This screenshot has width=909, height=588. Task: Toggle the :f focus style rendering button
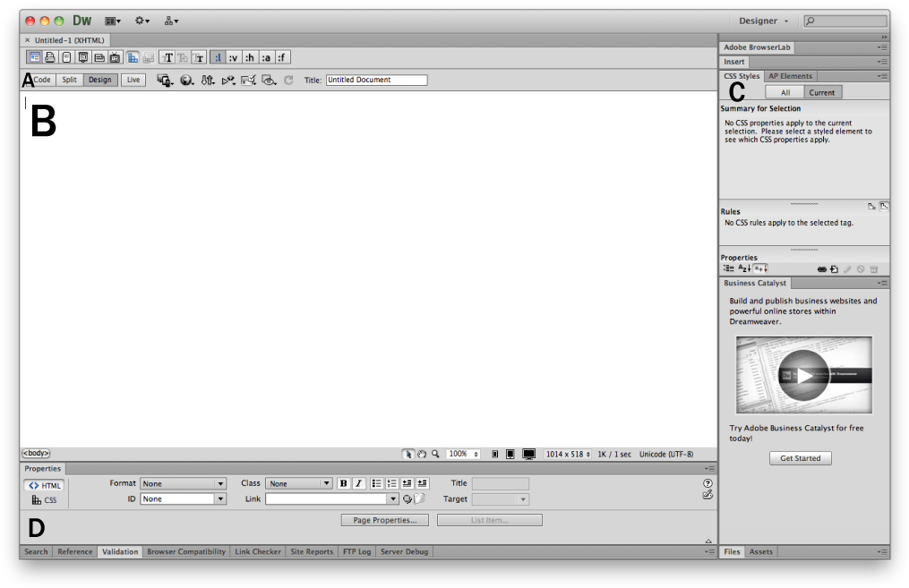[x=282, y=57]
